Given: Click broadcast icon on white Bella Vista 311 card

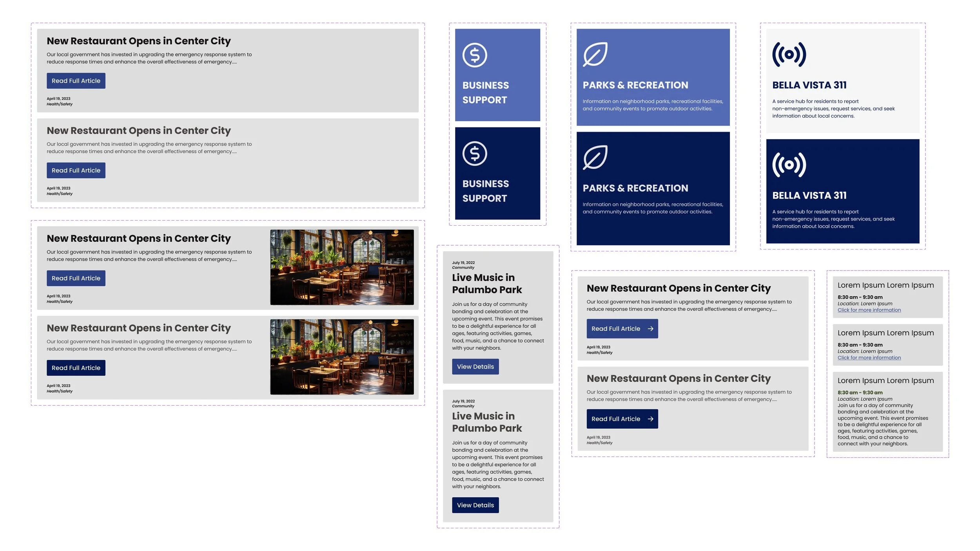Looking at the screenshot, I should click(x=789, y=55).
